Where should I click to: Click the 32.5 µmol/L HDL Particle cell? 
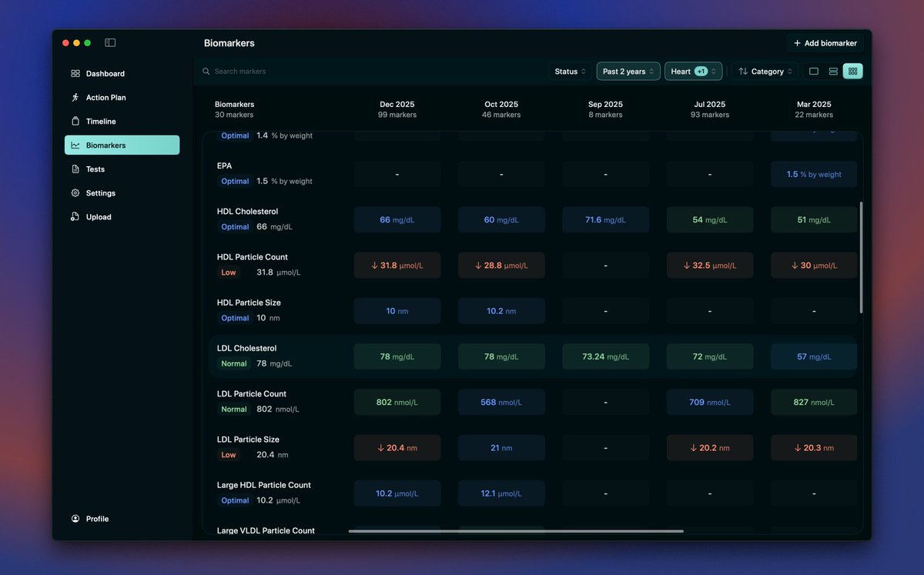710,265
